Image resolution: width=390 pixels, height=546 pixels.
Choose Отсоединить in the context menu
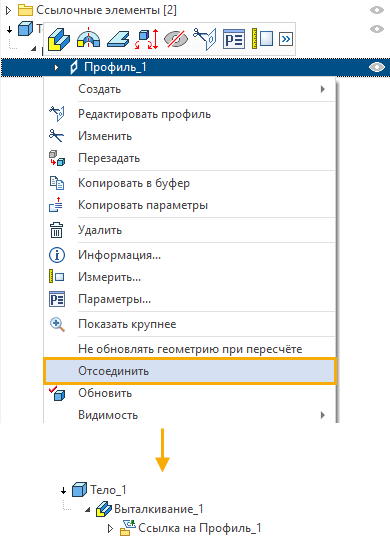coord(189,371)
